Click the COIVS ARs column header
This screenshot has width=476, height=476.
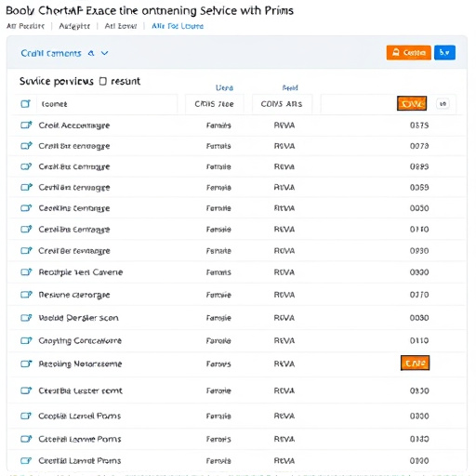pyautogui.click(x=282, y=104)
